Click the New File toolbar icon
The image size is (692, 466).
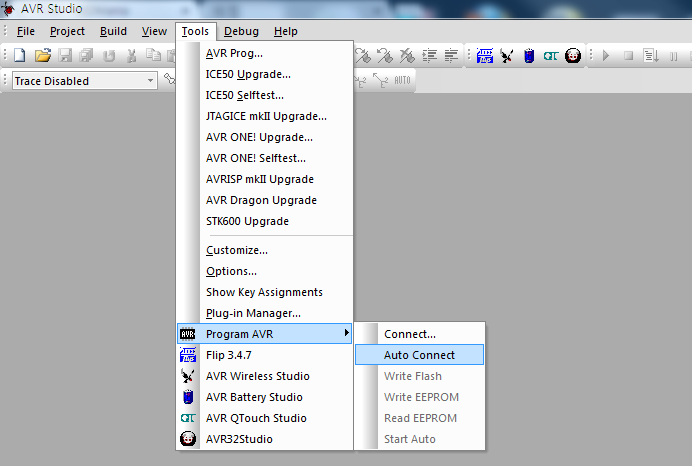pos(20,56)
